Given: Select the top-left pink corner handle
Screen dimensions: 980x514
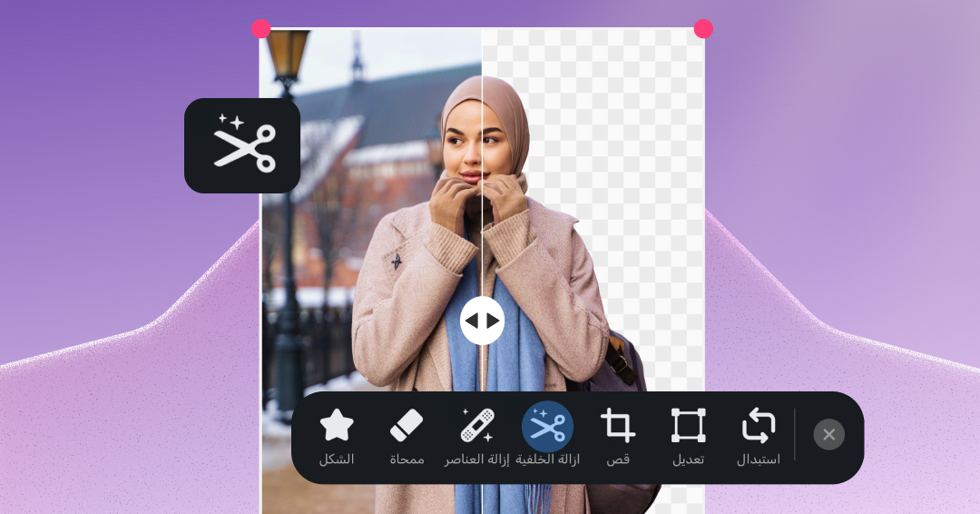Looking at the screenshot, I should coord(260,29).
